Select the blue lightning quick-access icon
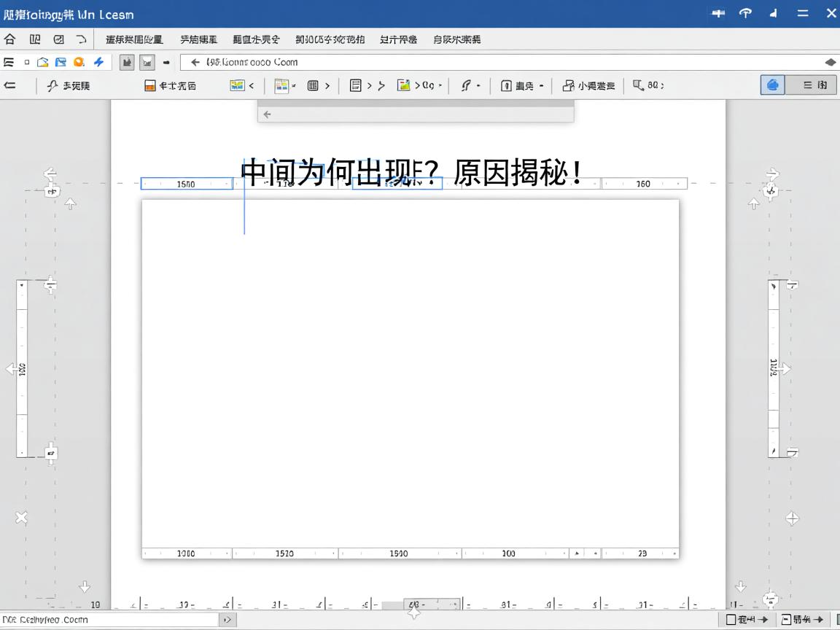840x630 pixels. pos(98,62)
